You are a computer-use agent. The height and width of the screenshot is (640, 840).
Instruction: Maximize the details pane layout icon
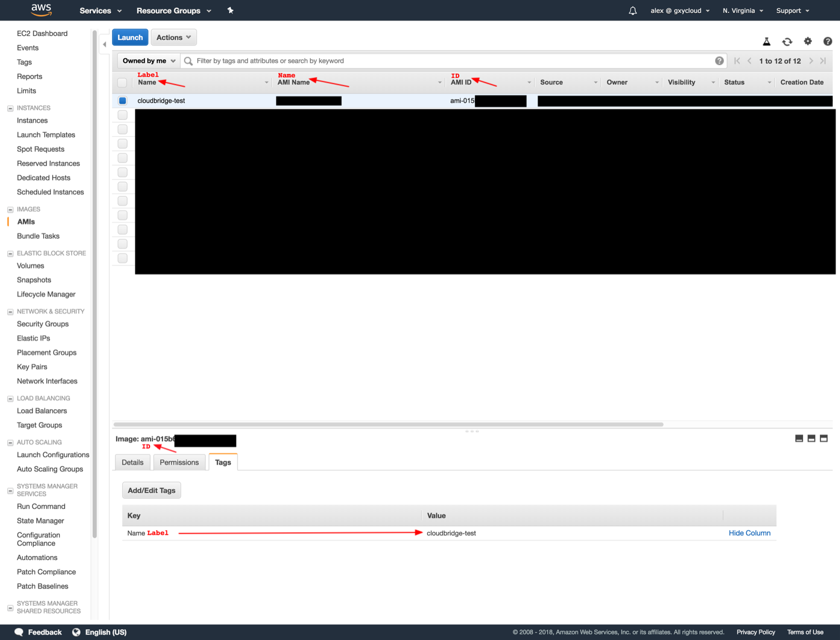pyautogui.click(x=824, y=438)
